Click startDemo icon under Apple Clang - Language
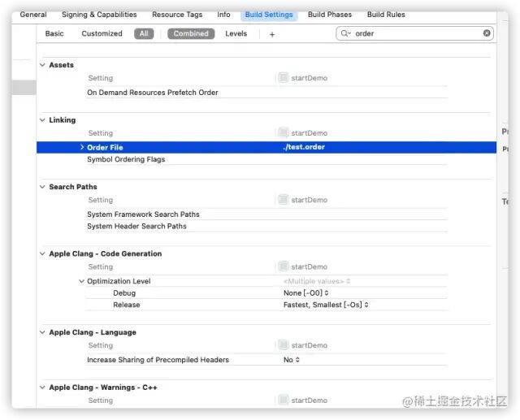Image resolution: width=520 pixels, height=420 pixels. point(283,345)
